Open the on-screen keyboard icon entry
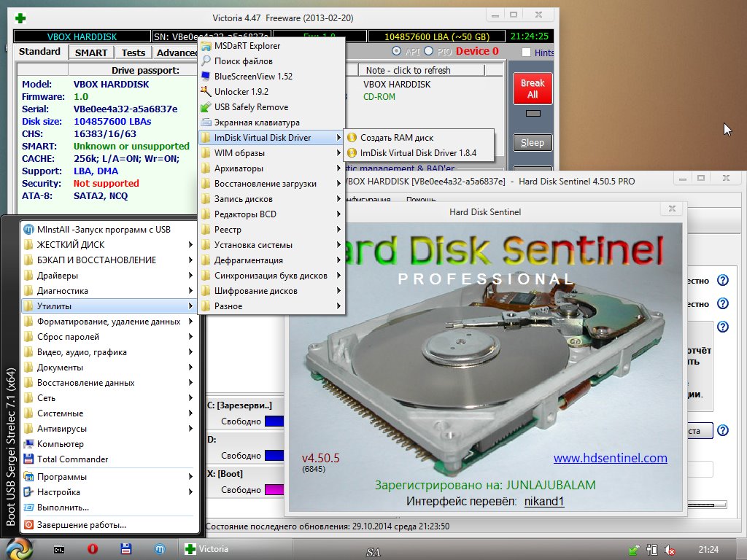This screenshot has height=560, width=747. (206, 122)
